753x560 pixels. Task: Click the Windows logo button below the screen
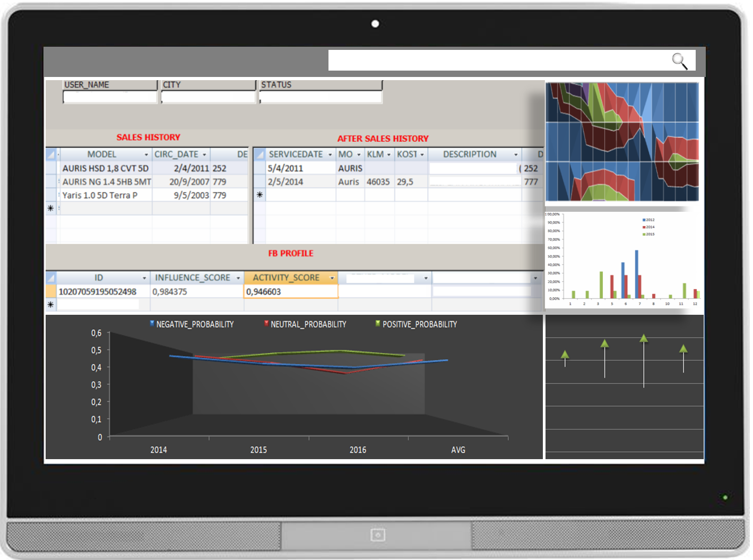[x=377, y=535]
